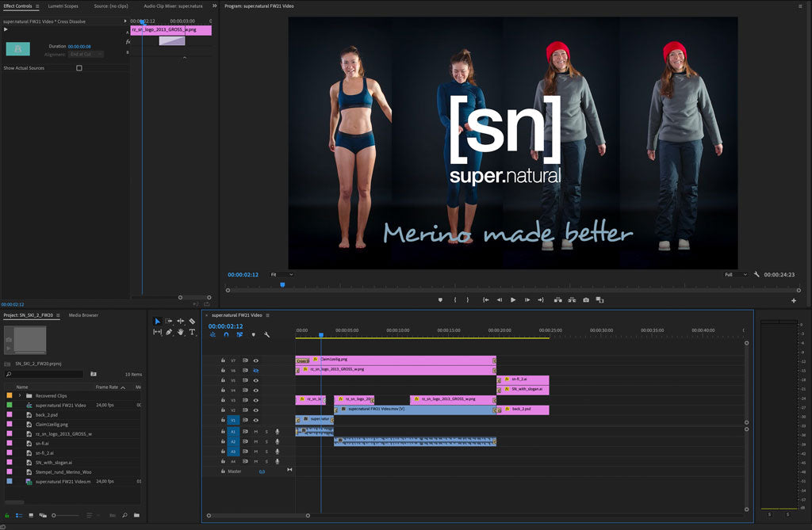
Task: Select the Type tool
Action: (192, 332)
